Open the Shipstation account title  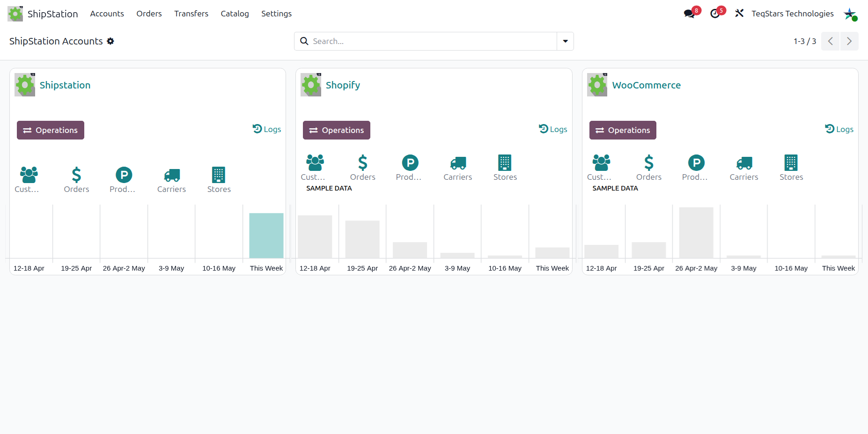tap(65, 85)
